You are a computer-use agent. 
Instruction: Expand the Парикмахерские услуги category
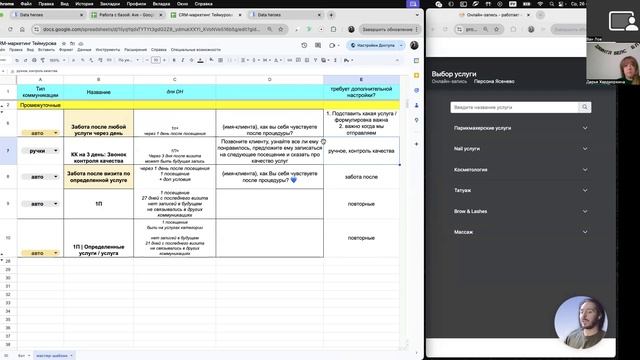click(521, 128)
